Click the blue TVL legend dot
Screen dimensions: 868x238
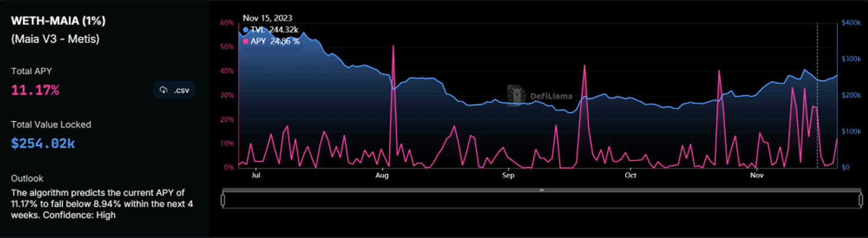coord(246,30)
